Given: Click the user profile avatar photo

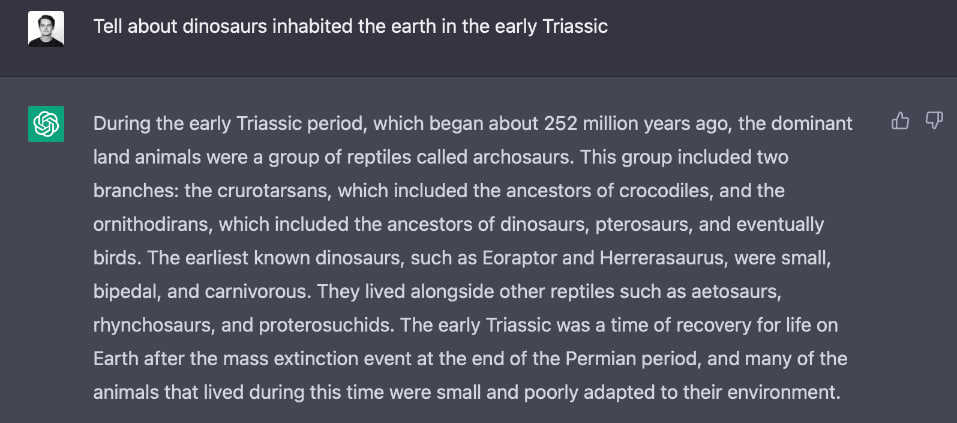Looking at the screenshot, I should [46, 29].
